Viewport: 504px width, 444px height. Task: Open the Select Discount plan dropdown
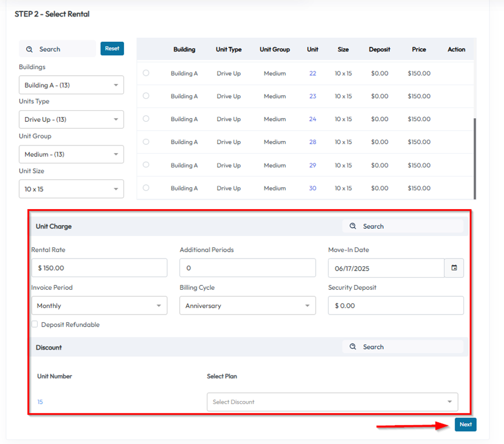tap(332, 402)
